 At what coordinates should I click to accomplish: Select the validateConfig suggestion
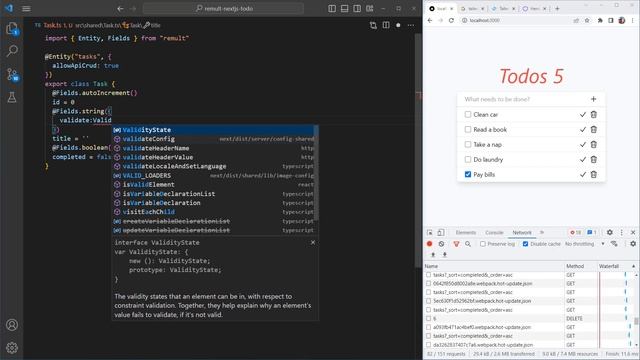214,139
